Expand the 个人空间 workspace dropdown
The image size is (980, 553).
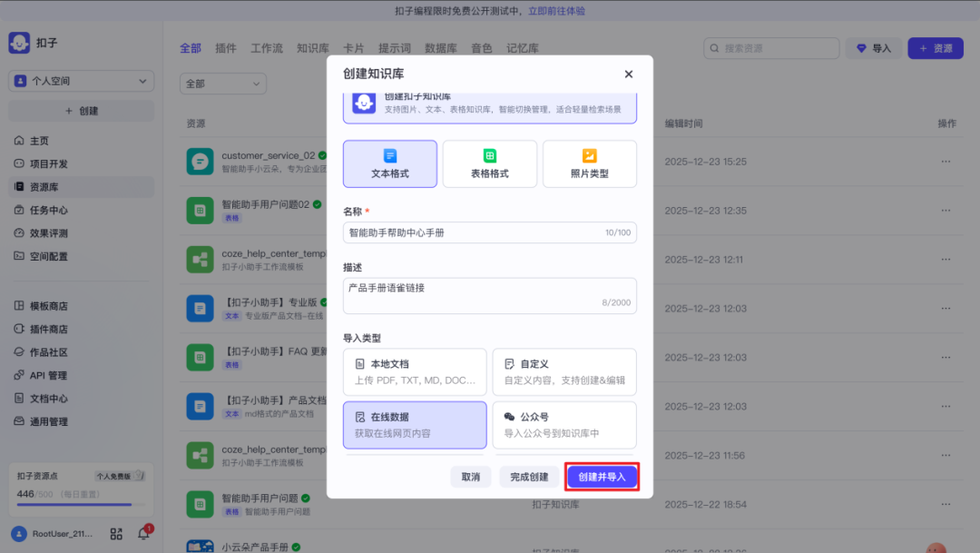[82, 81]
